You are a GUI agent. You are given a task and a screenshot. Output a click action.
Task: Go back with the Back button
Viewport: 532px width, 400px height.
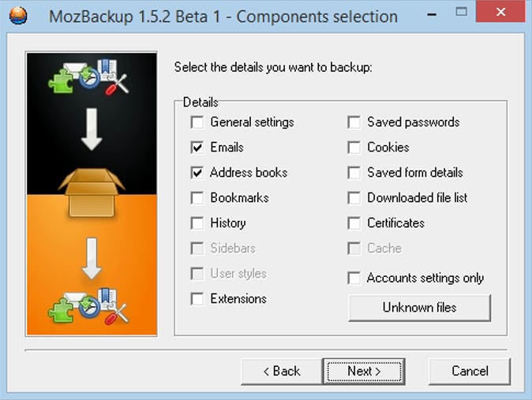pos(281,371)
